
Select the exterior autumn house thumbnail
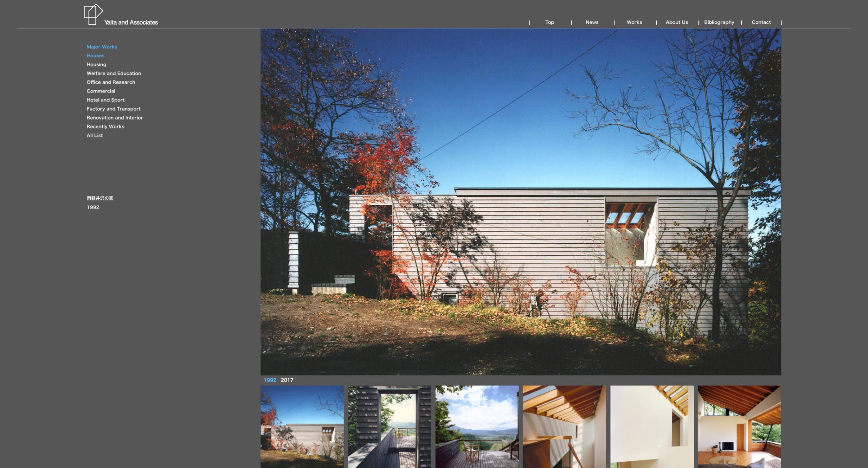point(302,427)
